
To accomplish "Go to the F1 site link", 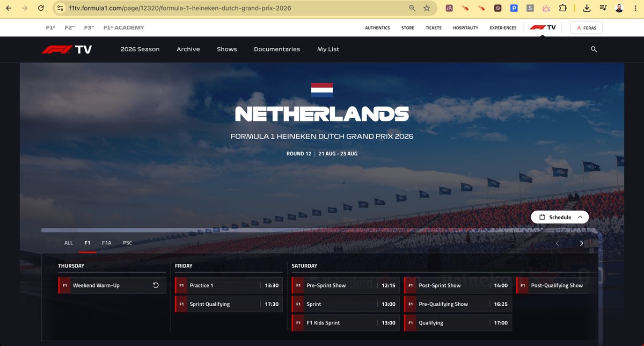I will pos(50,27).
